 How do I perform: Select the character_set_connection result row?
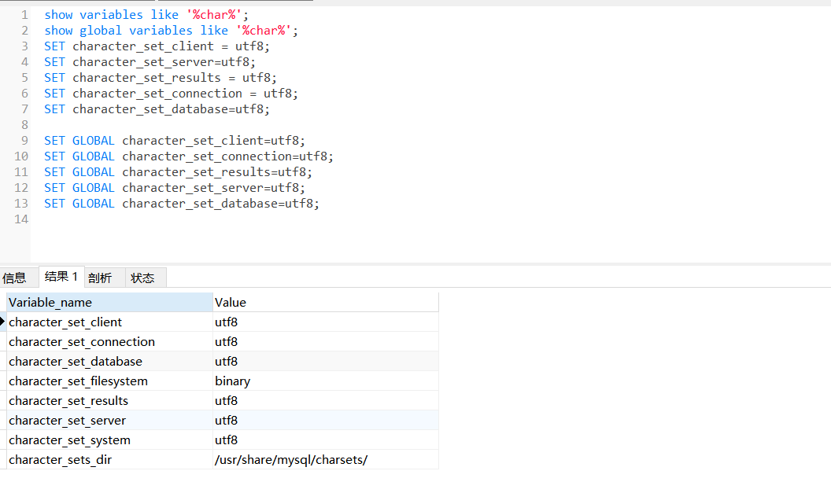pos(81,341)
